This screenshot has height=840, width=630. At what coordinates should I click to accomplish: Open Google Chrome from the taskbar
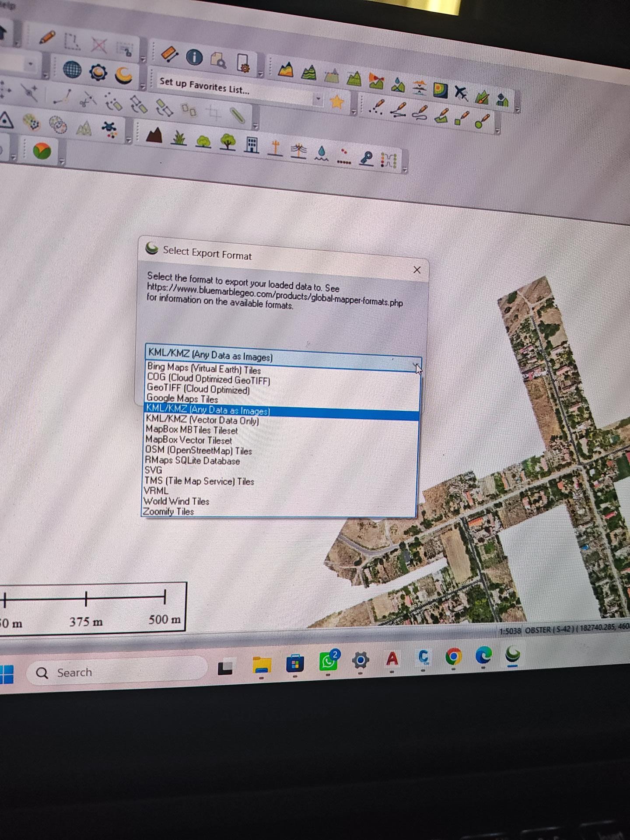453,657
